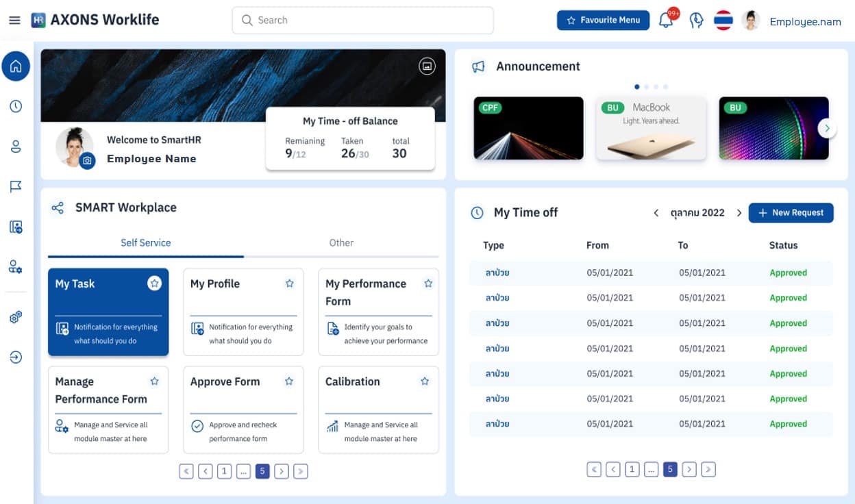The image size is (855, 504).
Task: Click the logout icon in the sidebar
Action: [16, 357]
